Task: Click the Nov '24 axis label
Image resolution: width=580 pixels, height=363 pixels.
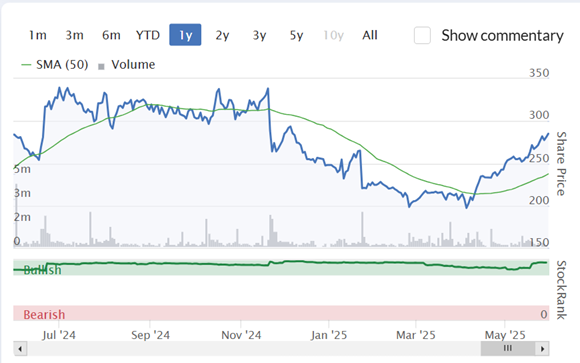Action: click(241, 335)
